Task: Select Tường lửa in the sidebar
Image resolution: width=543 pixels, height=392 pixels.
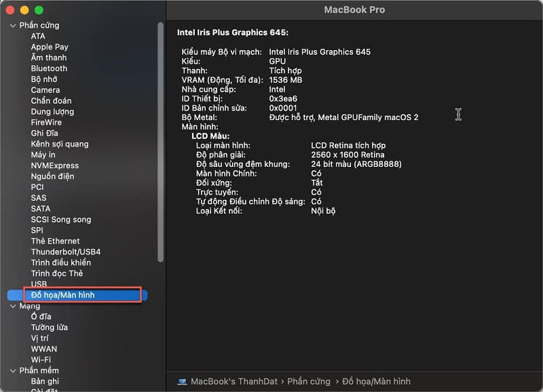Action: point(49,328)
